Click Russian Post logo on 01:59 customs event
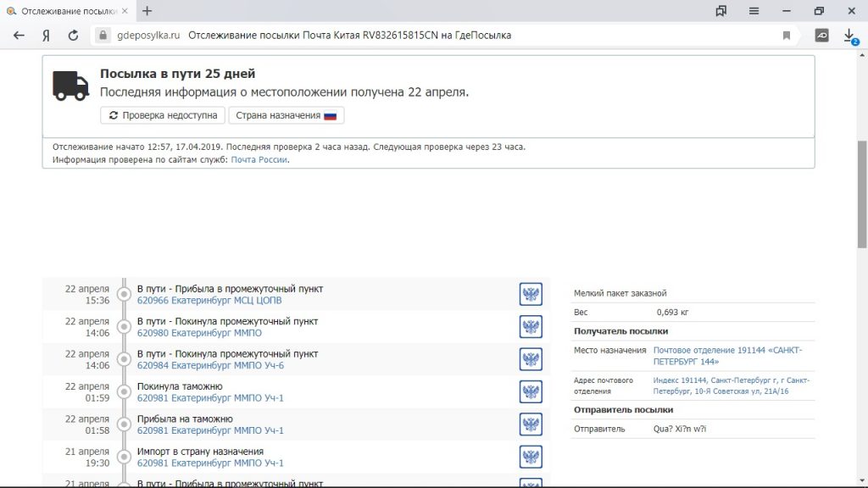This screenshot has width=868, height=488. tap(531, 392)
